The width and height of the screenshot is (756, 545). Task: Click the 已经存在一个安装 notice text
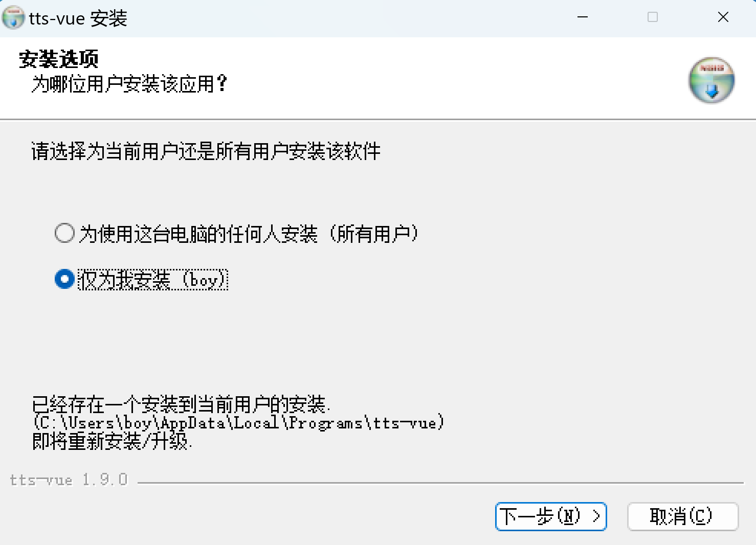181,404
